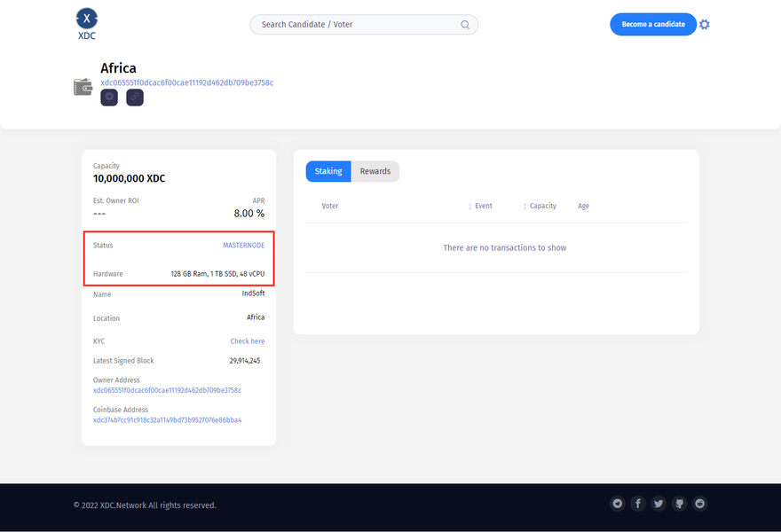Screen dimensions: 781x532
Task: Click the candidate's website link icon
Action: (x=135, y=98)
